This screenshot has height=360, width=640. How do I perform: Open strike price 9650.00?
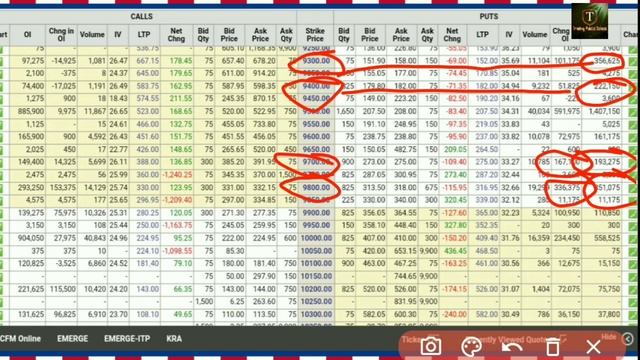point(316,149)
